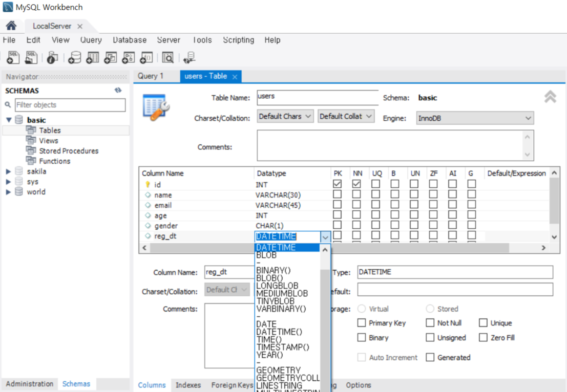This screenshot has height=392, width=567.
Task: Click the sakila database icon
Action: [19, 171]
